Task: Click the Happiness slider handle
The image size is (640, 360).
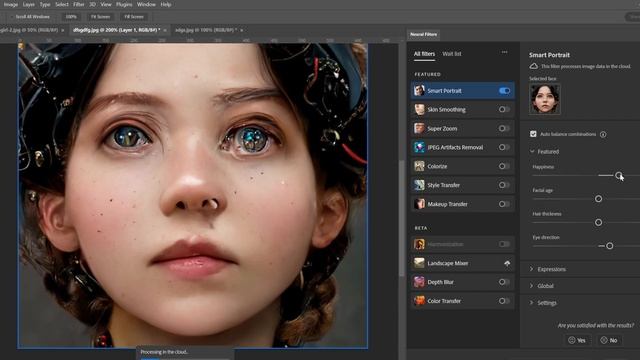Action: tap(619, 175)
